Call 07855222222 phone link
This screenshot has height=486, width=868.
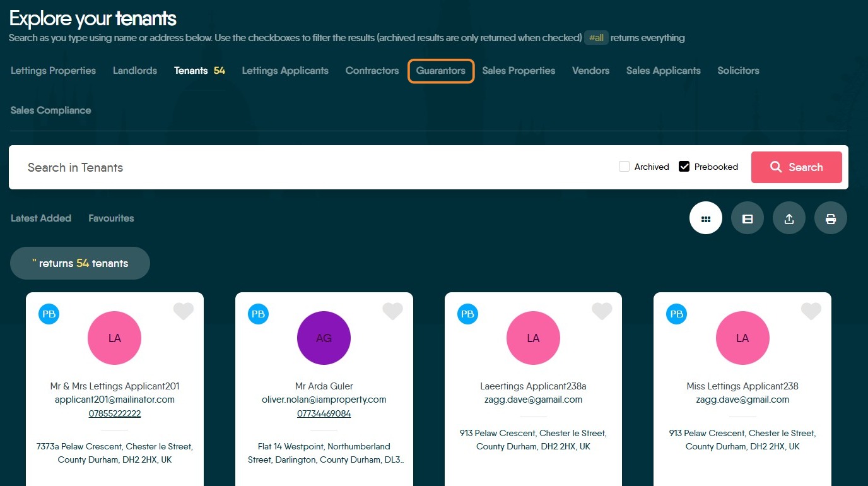(115, 413)
